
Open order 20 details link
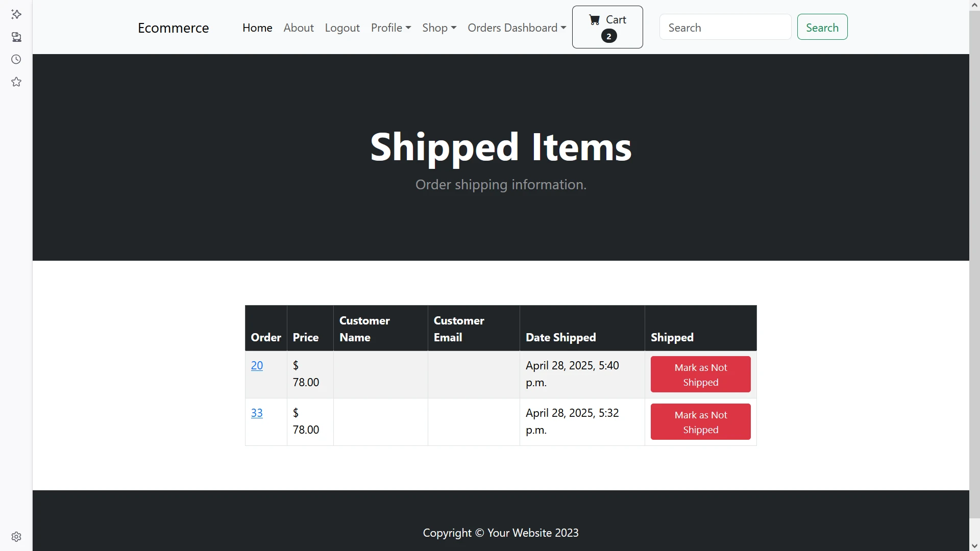point(257,365)
